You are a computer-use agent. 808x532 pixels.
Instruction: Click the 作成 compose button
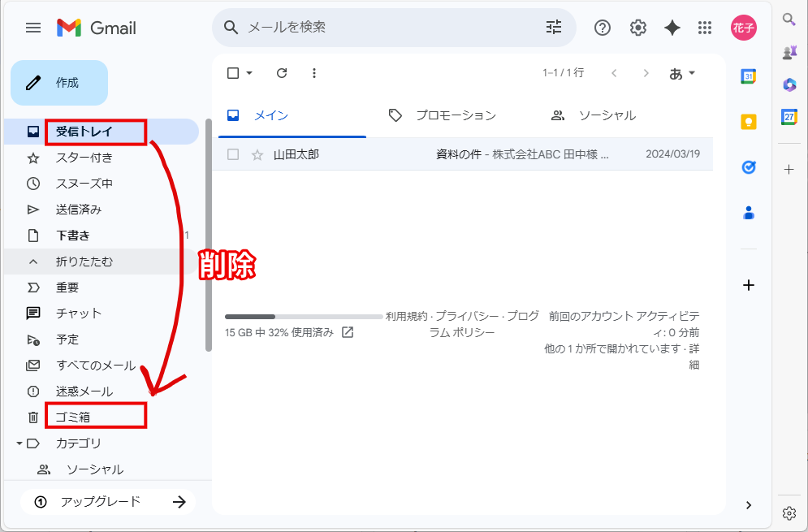click(58, 82)
